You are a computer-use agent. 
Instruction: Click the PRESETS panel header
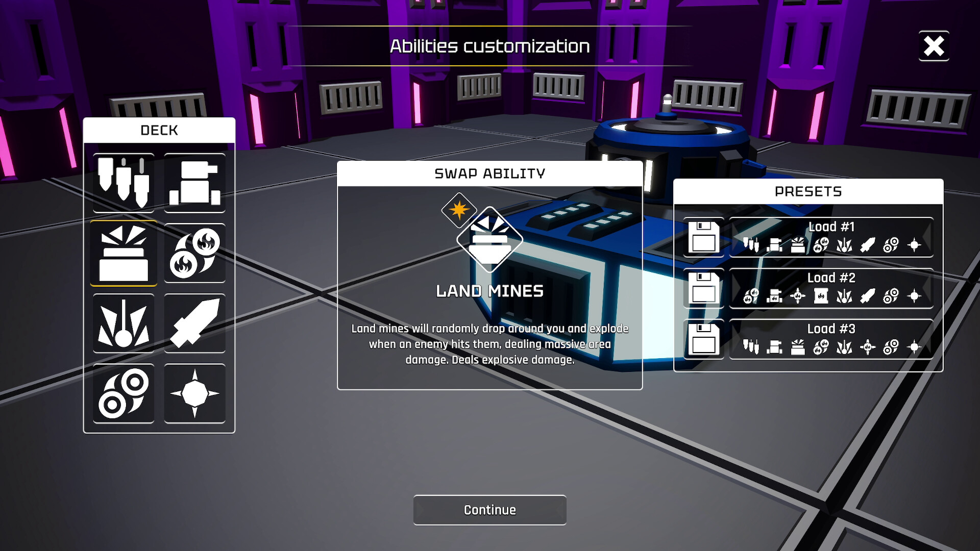tap(808, 192)
